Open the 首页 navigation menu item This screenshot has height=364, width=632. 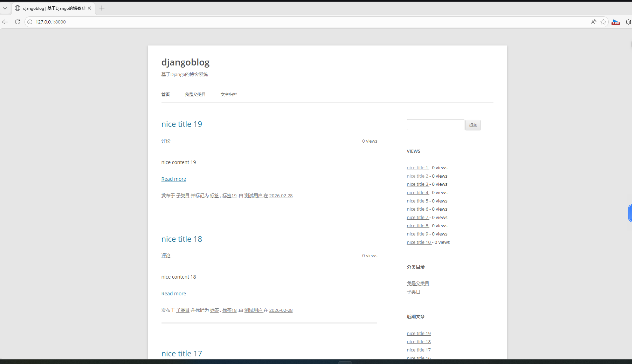[165, 94]
